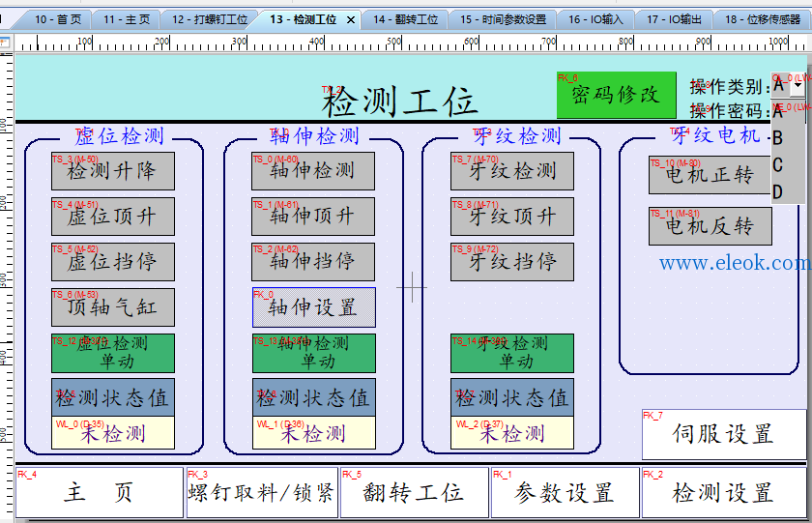Select 检测状态值 label in 轴伸检测 group

314,397
